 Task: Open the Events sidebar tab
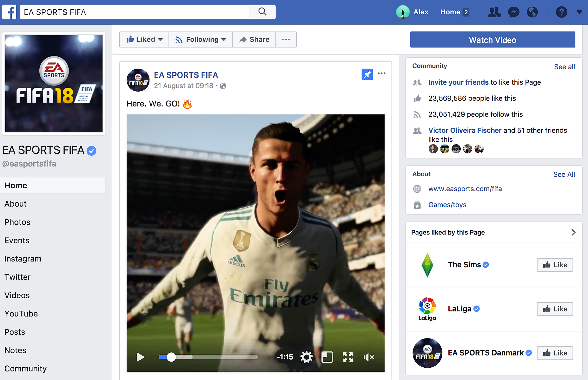coord(17,241)
